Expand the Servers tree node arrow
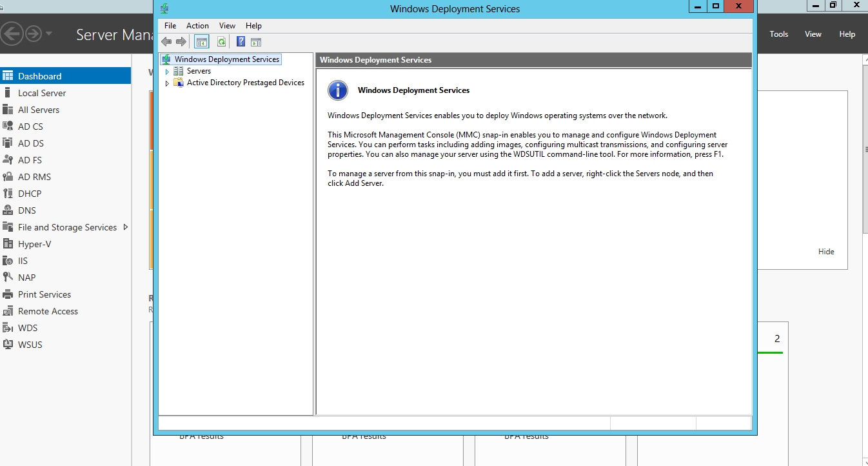This screenshot has height=466, width=868. (x=167, y=72)
